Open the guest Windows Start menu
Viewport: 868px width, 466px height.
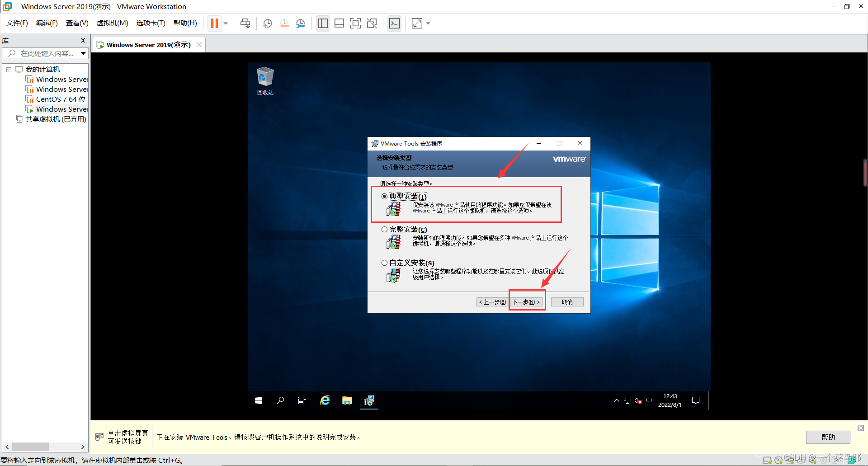click(x=259, y=400)
